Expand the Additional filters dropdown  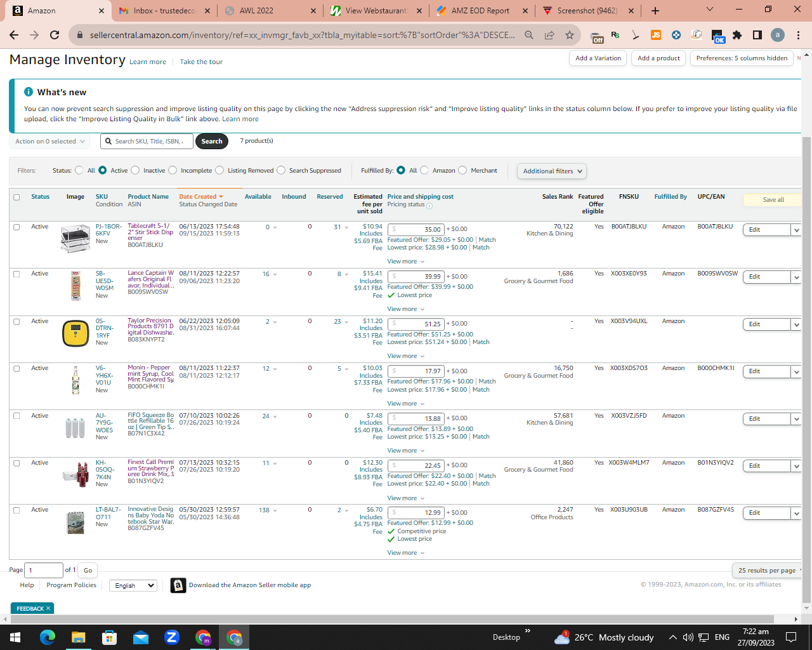tap(552, 171)
